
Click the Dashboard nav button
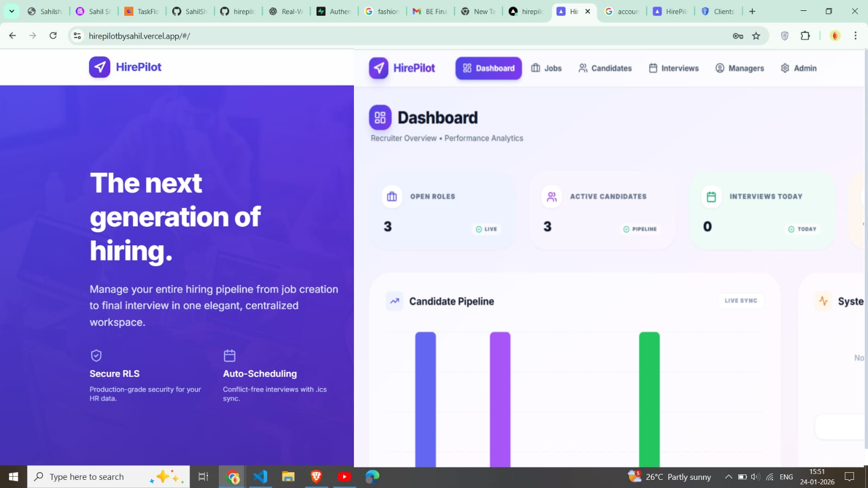[489, 68]
